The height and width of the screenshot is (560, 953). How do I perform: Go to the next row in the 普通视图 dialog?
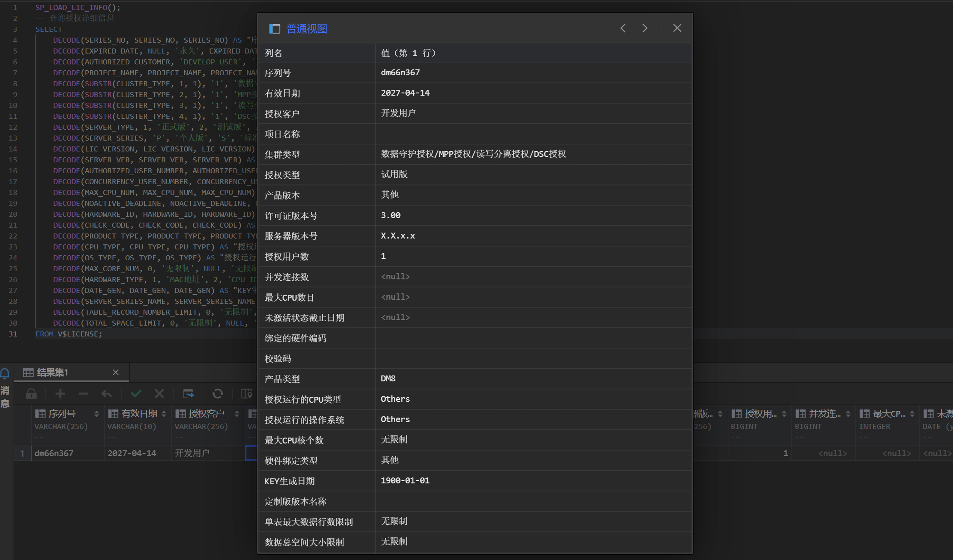pyautogui.click(x=645, y=28)
